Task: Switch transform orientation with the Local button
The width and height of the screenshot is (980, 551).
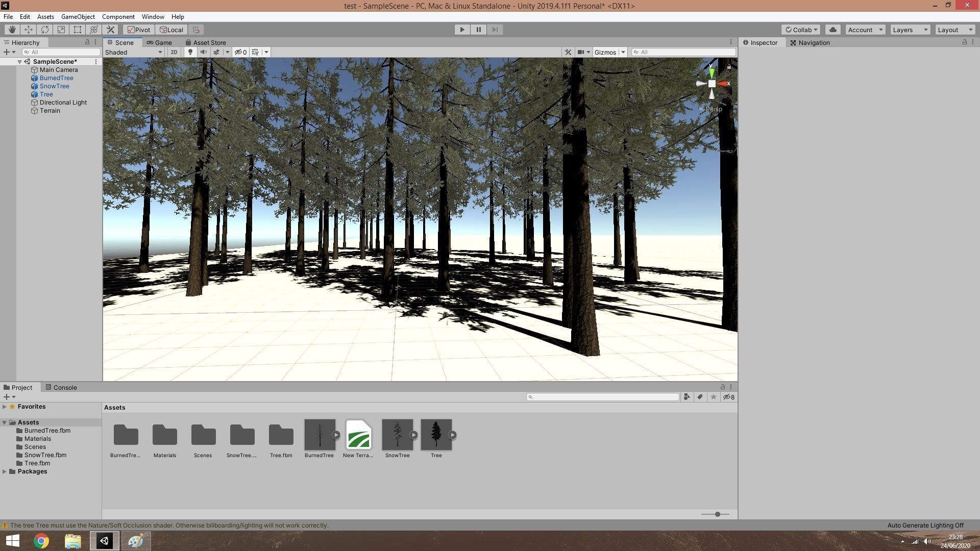Action: pyautogui.click(x=171, y=30)
